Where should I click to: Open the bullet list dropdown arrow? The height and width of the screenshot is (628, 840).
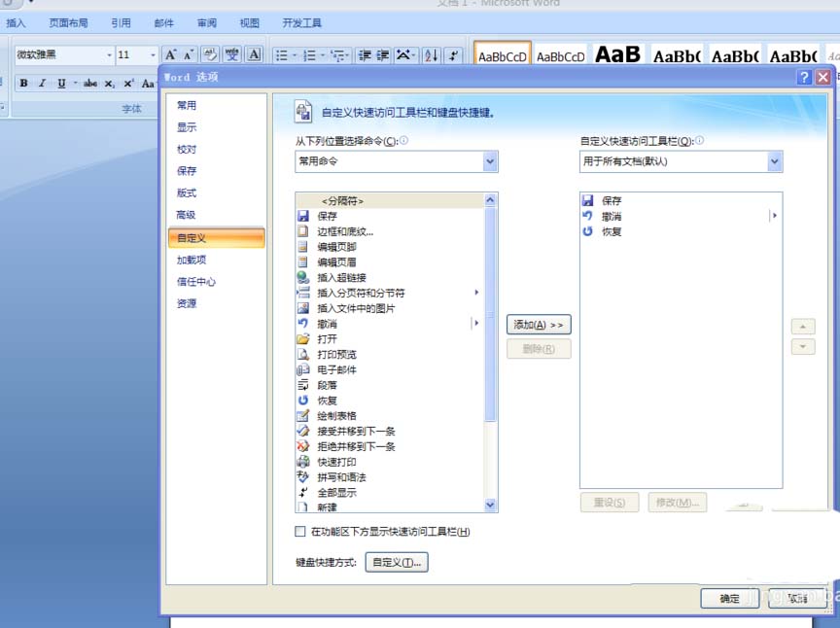(295, 55)
